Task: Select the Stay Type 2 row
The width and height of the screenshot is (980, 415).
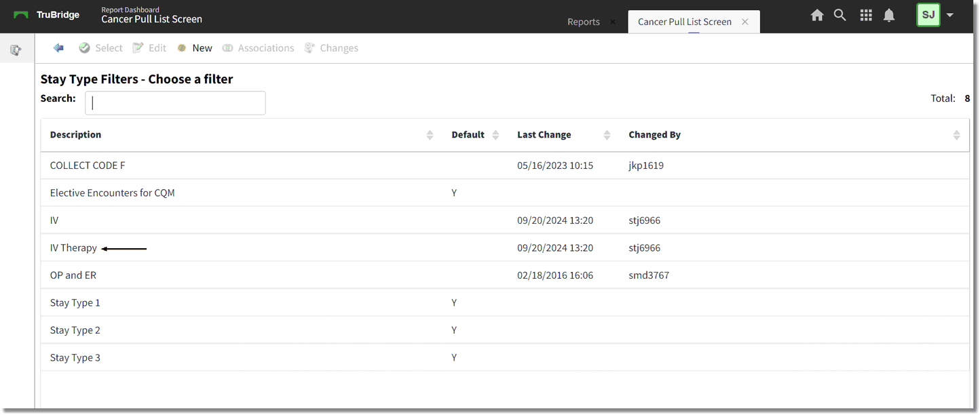Action: [x=505, y=330]
